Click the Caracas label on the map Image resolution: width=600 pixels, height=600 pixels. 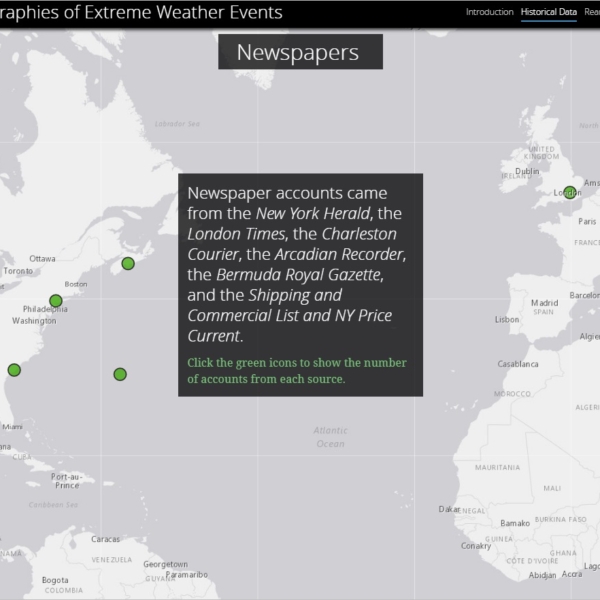pyautogui.click(x=105, y=539)
